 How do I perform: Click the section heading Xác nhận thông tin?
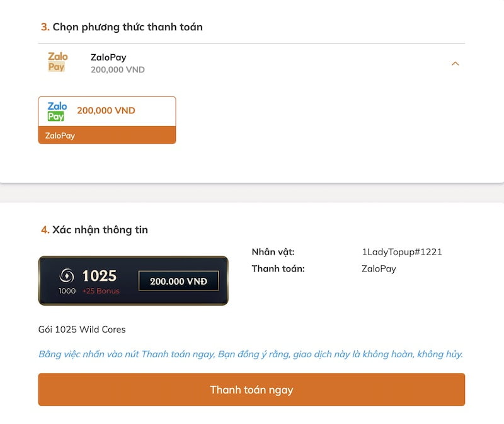point(94,230)
